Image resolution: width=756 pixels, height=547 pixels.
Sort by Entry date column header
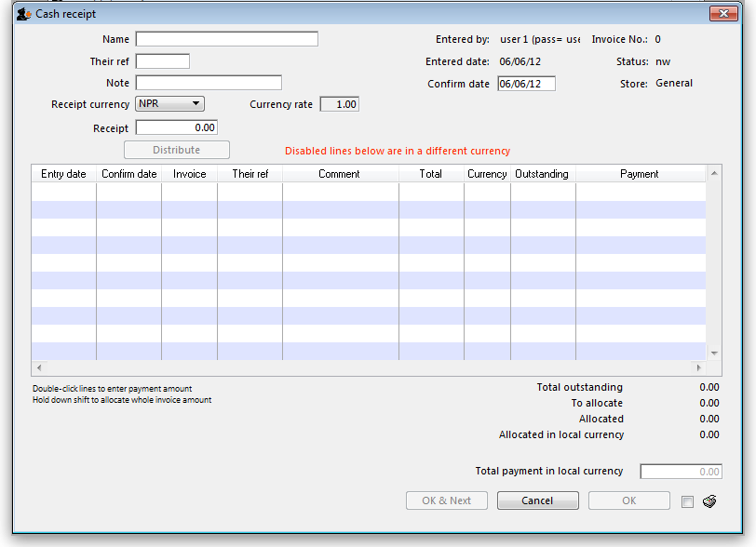pos(63,174)
